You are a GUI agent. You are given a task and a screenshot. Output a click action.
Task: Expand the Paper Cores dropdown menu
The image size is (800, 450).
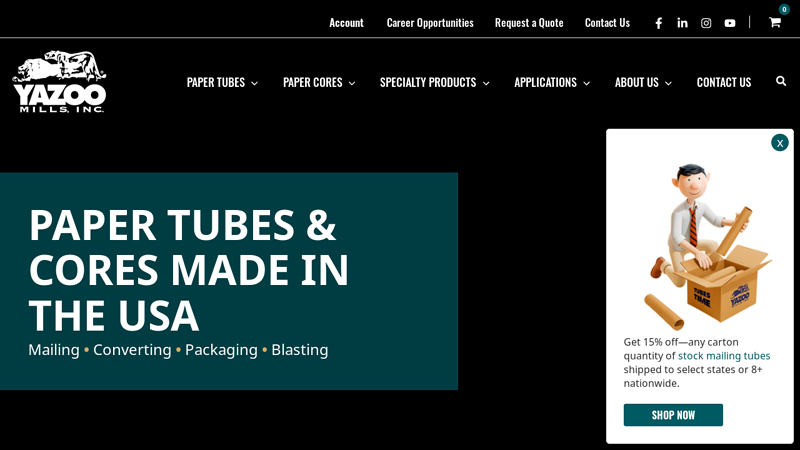(319, 82)
